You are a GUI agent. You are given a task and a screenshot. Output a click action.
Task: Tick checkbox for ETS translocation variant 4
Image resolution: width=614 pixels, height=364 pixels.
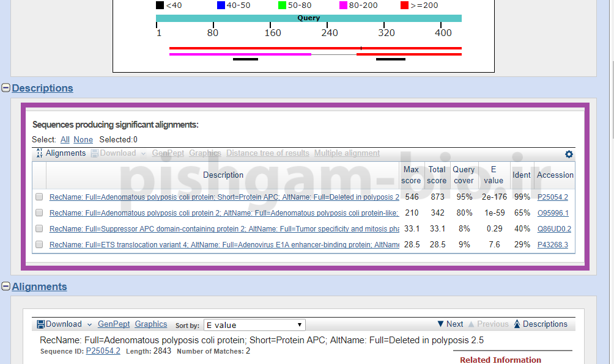point(39,244)
